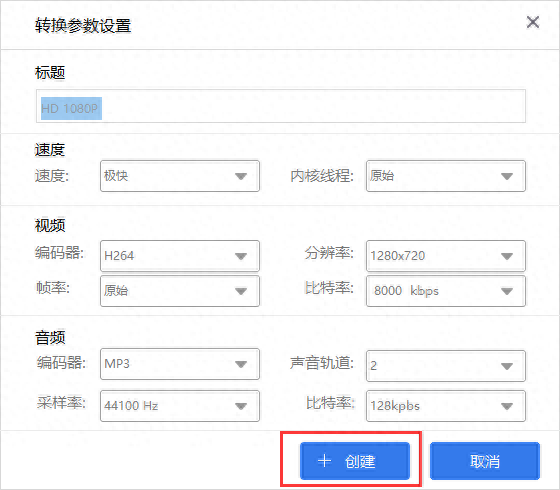This screenshot has height=490, width=560.
Task: Click the 声音轨道 label
Action: (x=322, y=363)
